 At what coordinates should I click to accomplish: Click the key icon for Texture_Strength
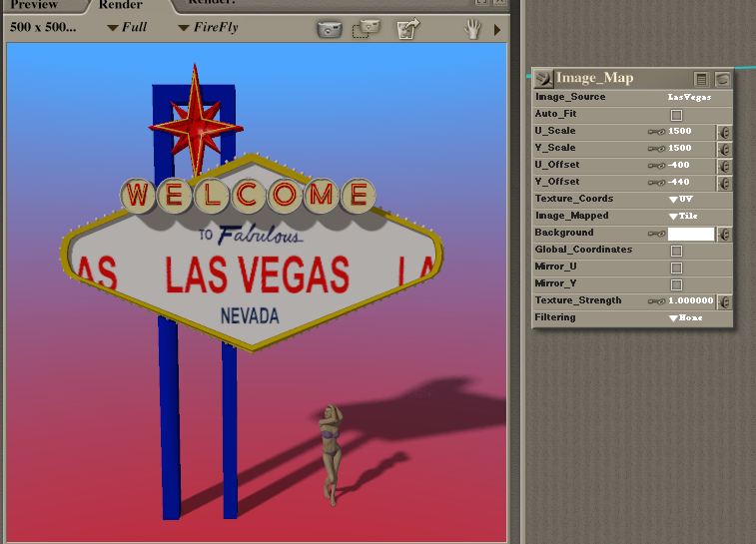[x=656, y=301]
